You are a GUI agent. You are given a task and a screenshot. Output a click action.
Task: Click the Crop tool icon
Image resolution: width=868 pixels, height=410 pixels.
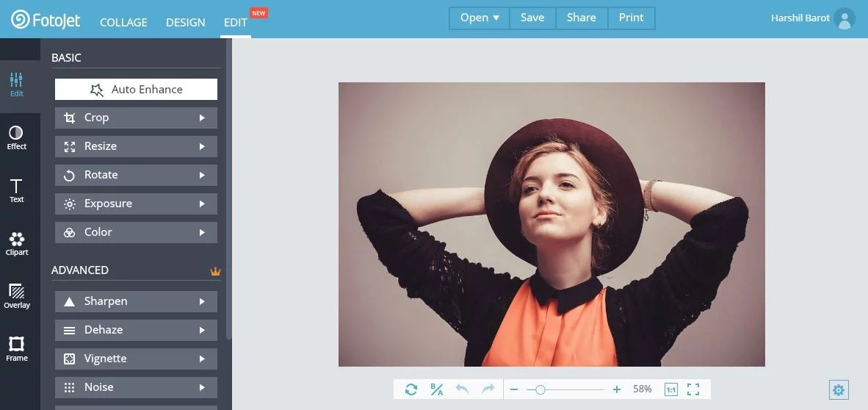click(x=69, y=118)
